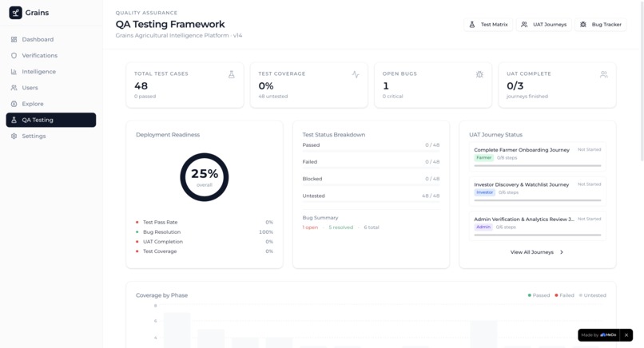Click the bug icon in Open Bugs card

point(479,74)
